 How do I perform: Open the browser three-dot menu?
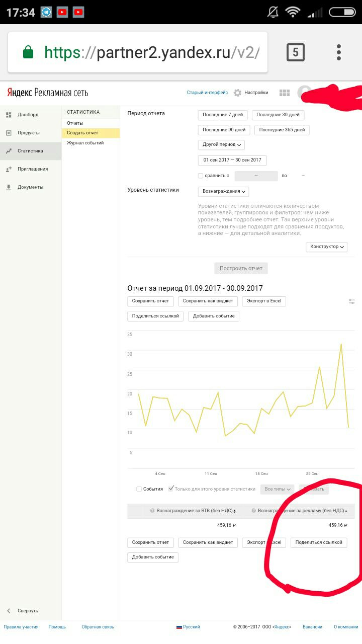[339, 52]
